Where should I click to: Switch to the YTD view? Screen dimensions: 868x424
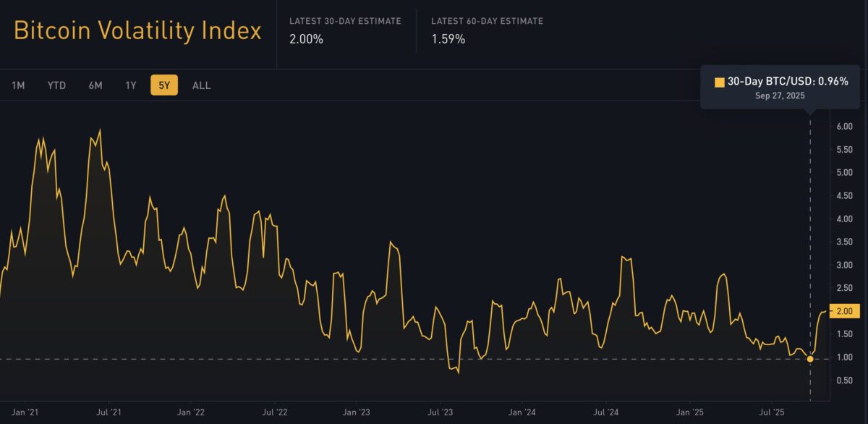point(56,85)
